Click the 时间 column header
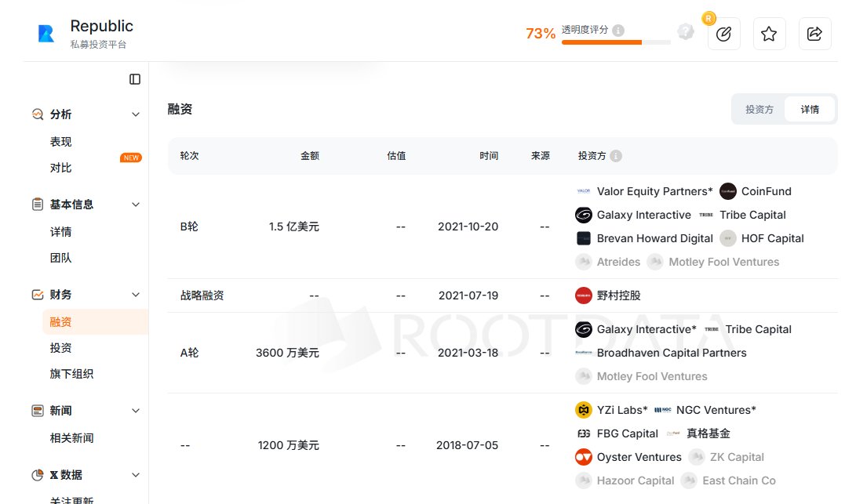This screenshot has width=856, height=504. coord(489,156)
